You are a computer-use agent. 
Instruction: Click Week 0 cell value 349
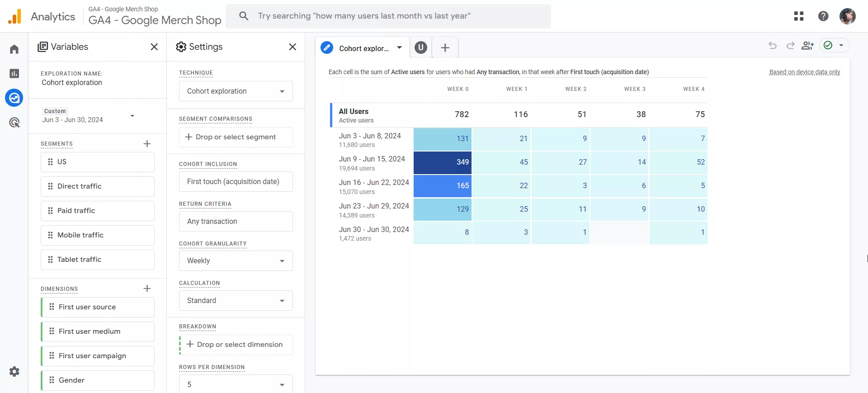pyautogui.click(x=443, y=162)
